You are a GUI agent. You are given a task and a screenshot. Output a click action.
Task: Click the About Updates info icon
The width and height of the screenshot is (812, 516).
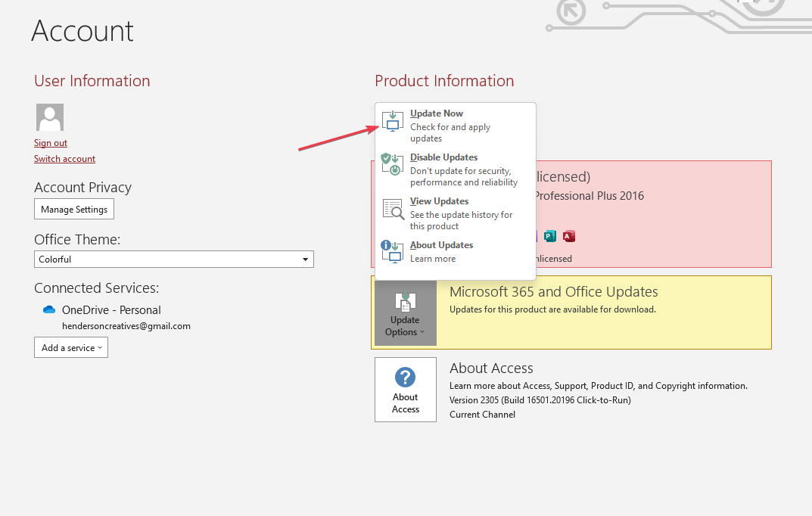tap(392, 252)
